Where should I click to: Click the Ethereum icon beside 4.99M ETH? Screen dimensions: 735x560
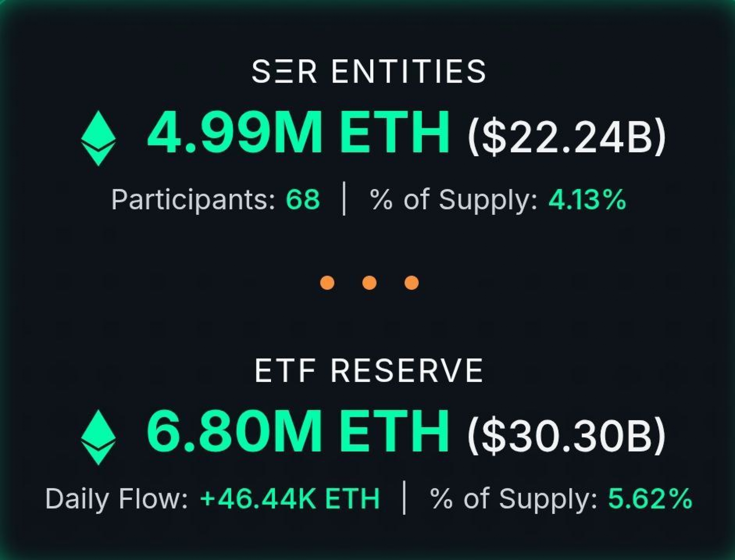tap(98, 138)
